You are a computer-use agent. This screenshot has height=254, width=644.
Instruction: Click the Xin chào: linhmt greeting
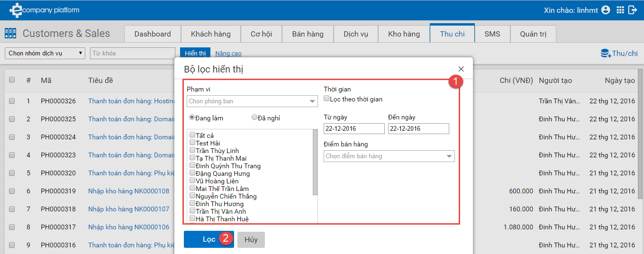(x=571, y=10)
